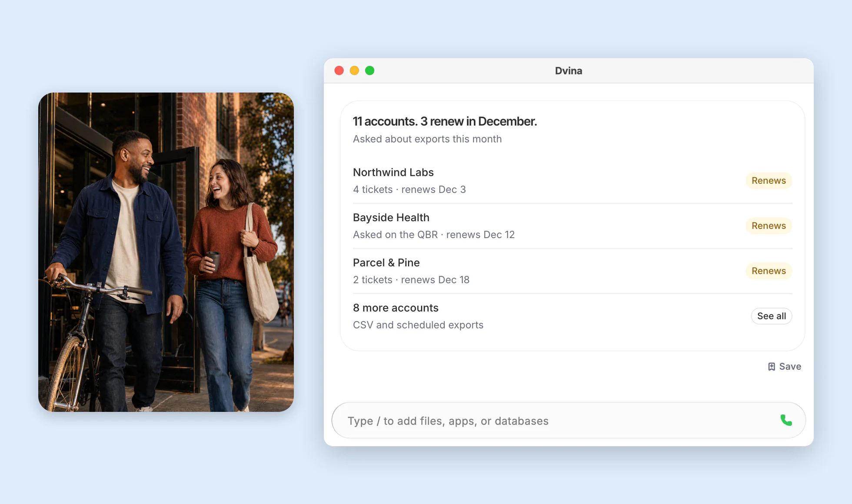Click 'CSV and scheduled exports' text
This screenshot has width=852, height=504.
418,325
